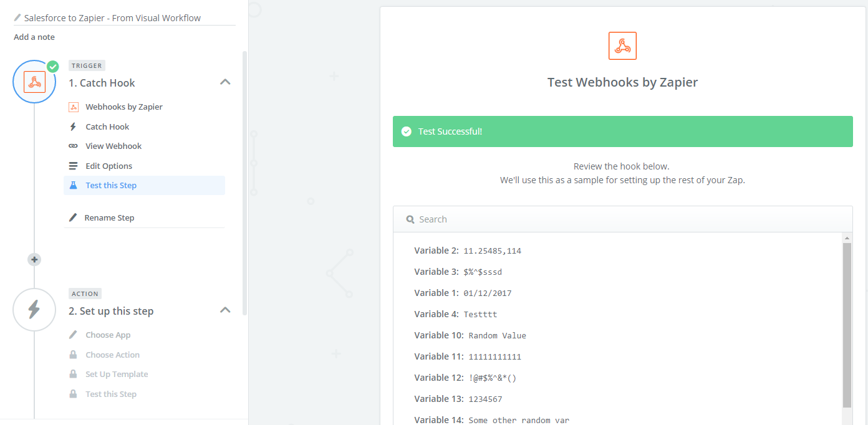Click Rename Step link
This screenshot has width=868, height=425.
point(109,217)
